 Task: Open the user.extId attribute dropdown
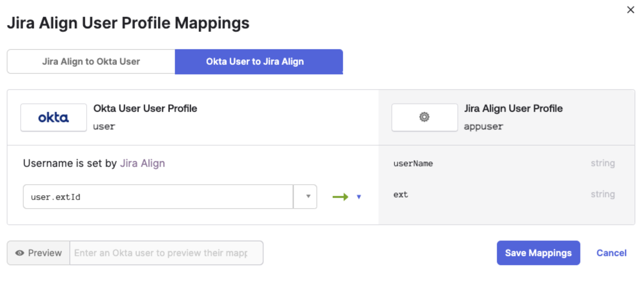tap(308, 197)
